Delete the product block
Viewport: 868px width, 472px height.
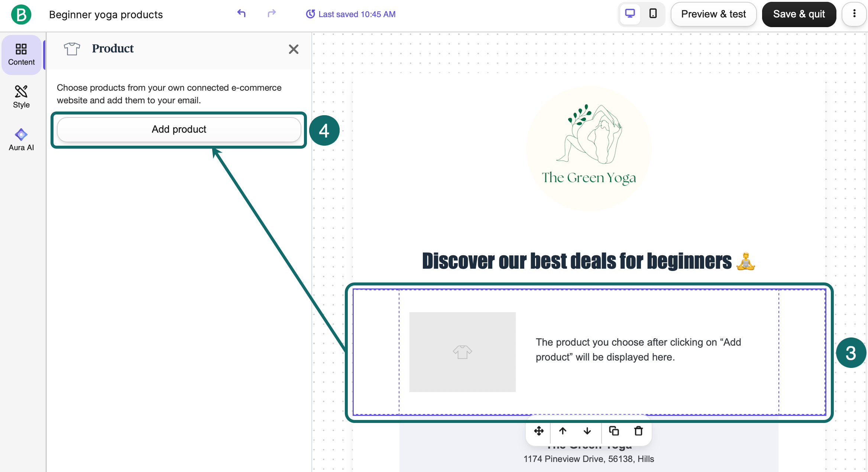[638, 431]
